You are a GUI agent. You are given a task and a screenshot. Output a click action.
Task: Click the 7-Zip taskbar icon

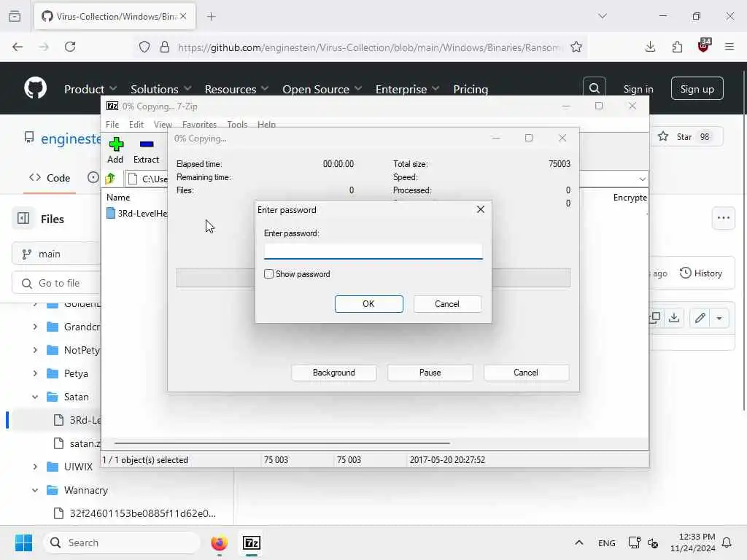click(x=252, y=542)
